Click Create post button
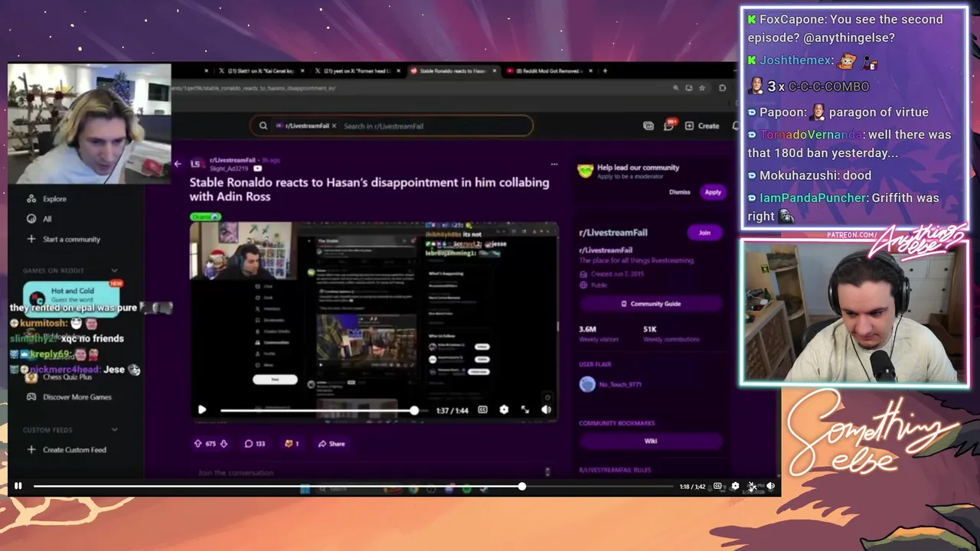980x551 pixels. tap(702, 126)
